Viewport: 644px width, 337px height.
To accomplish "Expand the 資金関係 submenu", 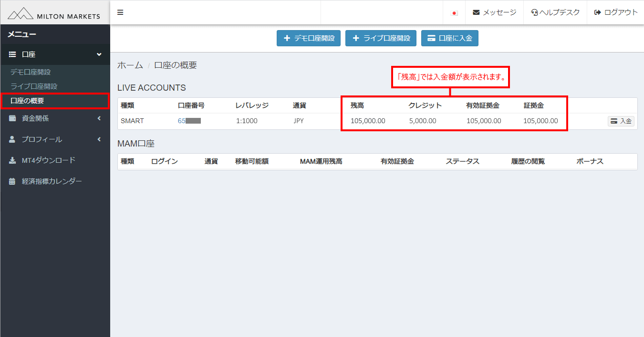I will [x=99, y=118].
